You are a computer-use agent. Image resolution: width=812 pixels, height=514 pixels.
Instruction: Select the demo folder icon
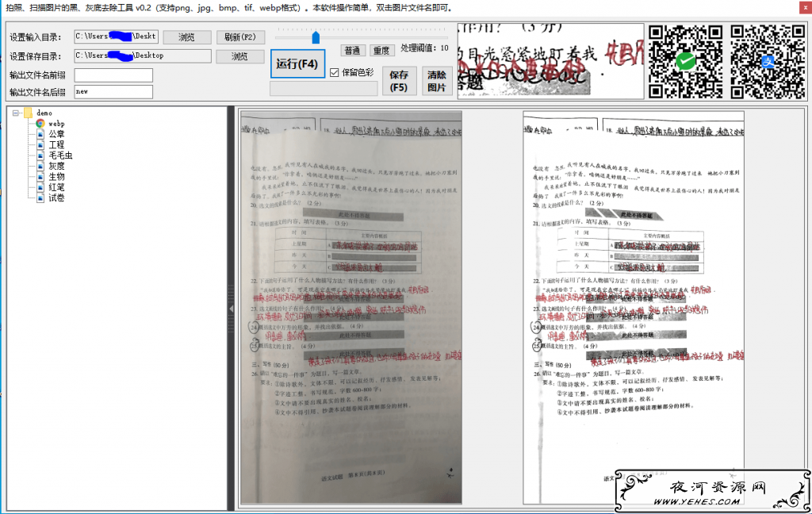tap(28, 113)
